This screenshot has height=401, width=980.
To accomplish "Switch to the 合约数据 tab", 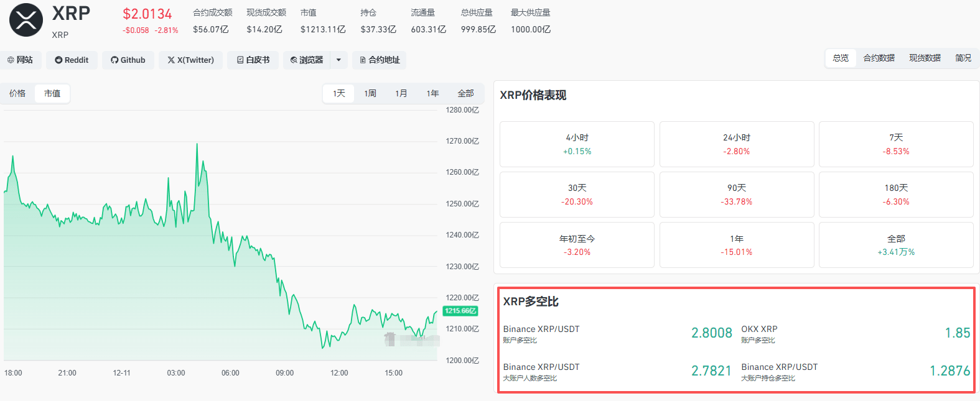I will click(879, 58).
